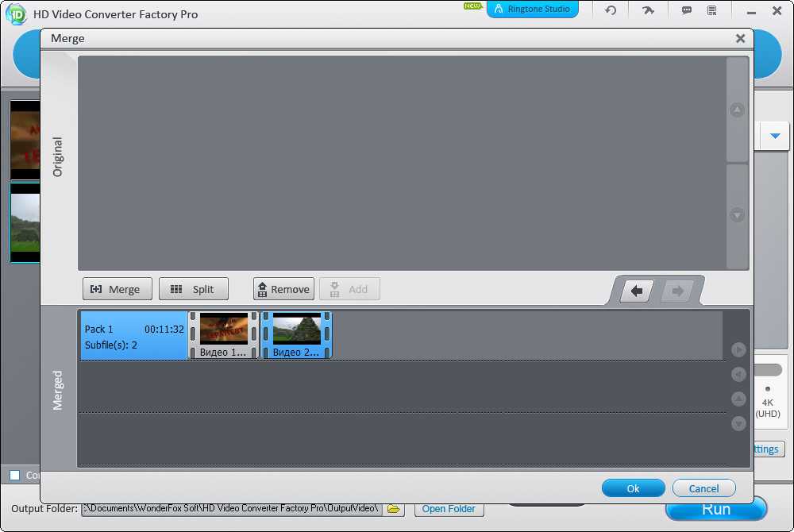Select the Видео 2 clip thumbnail
This screenshot has height=532, width=794.
[x=296, y=335]
